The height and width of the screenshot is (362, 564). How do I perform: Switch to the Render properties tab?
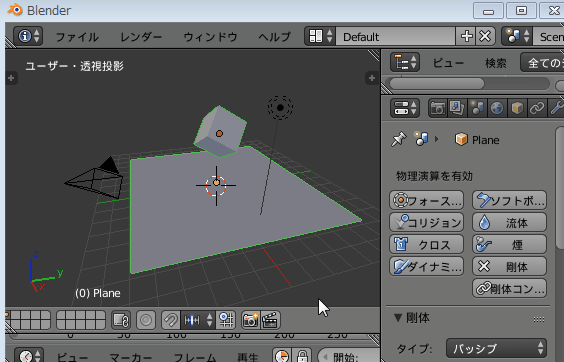[437, 108]
